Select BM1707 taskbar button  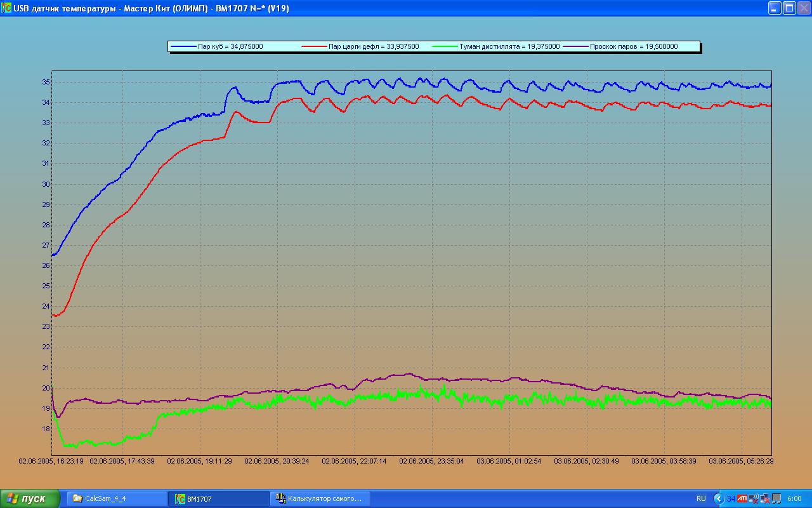tap(219, 498)
